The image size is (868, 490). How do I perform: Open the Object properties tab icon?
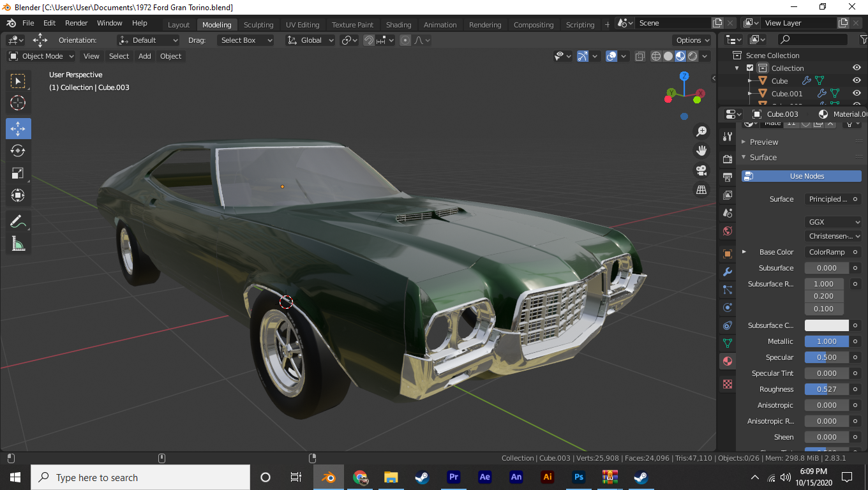click(x=727, y=253)
